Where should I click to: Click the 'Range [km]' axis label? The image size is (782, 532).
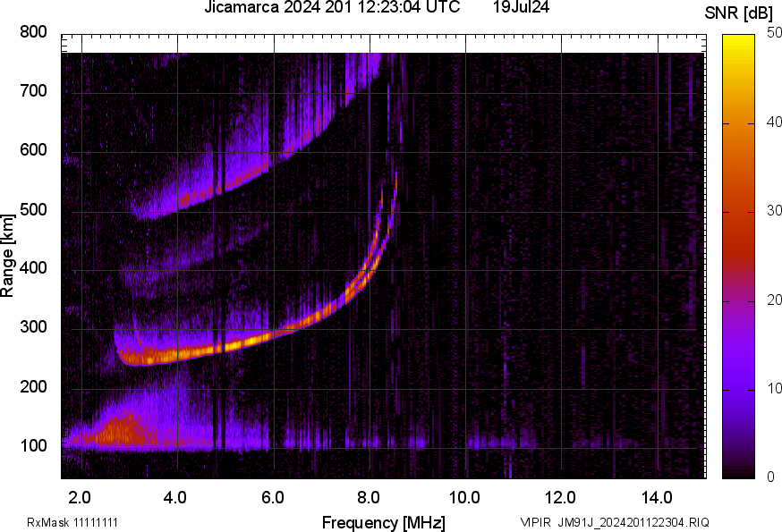7,256
